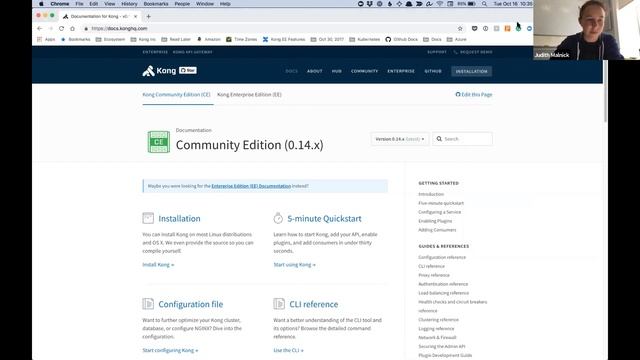Follow the Start using Kong link

[294, 264]
